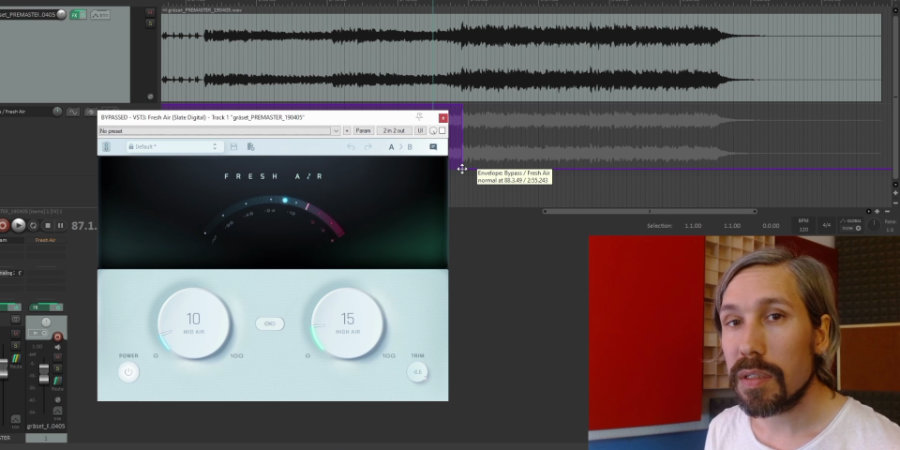Click the playback Rate knob
Image resolution: width=900 pixels, height=450 pixels.
click(873, 225)
